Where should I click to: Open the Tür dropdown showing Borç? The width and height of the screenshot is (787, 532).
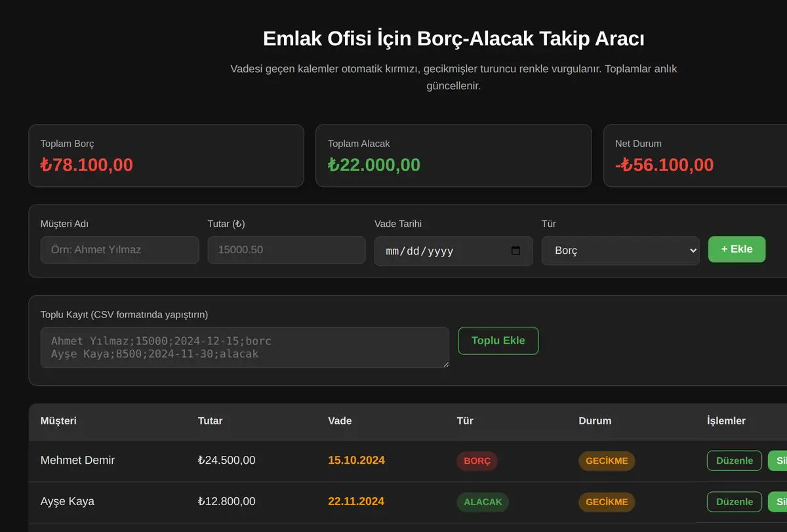point(620,251)
